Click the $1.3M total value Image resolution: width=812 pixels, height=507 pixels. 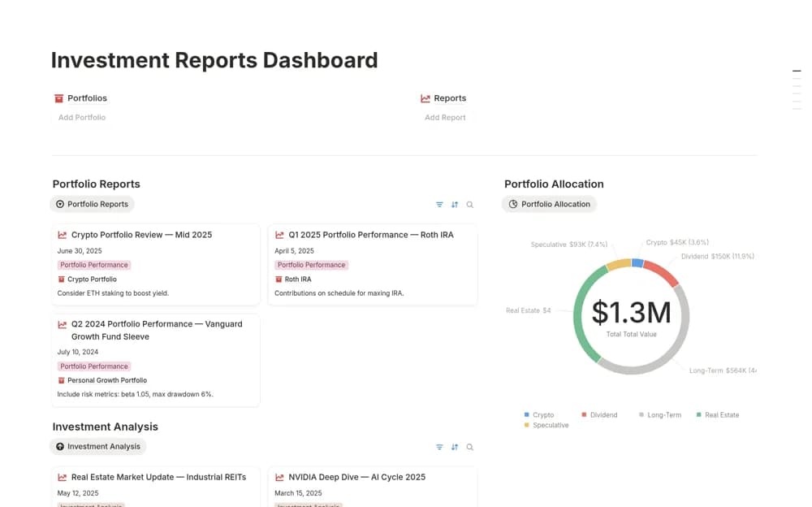coord(631,312)
